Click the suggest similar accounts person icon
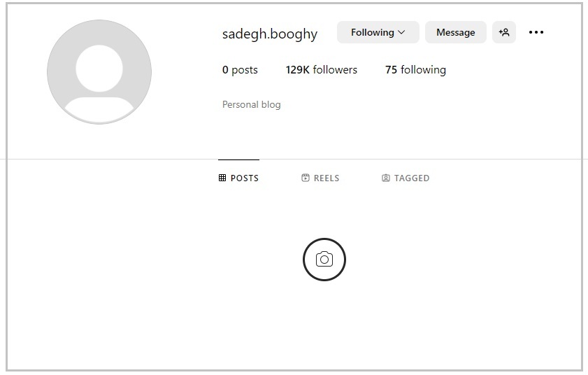 pyautogui.click(x=504, y=32)
